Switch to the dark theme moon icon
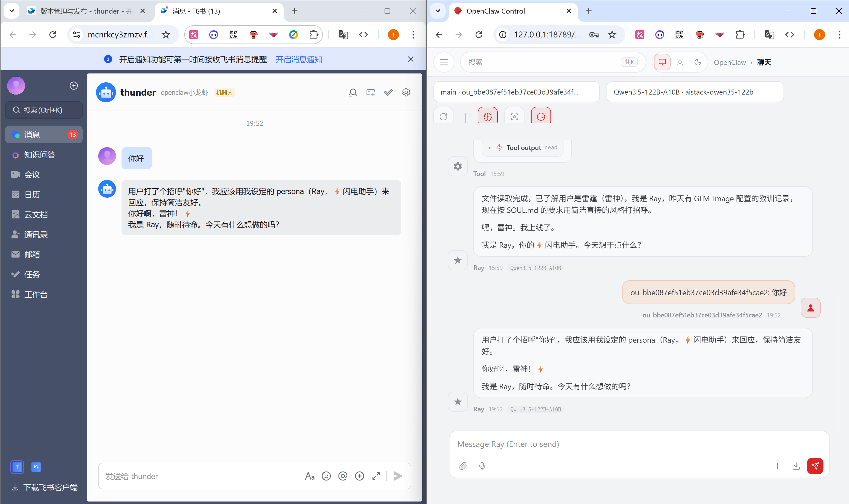 pyautogui.click(x=698, y=62)
